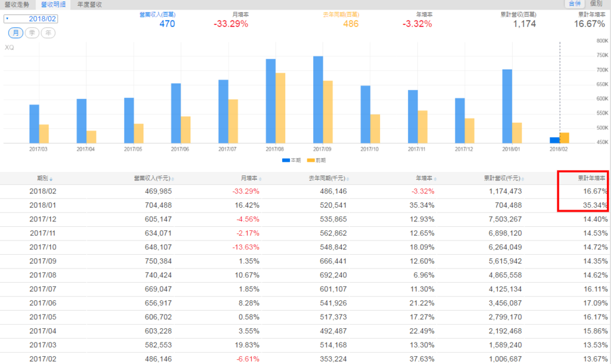Click revenue value 469,985
Screen dimensions: 611x364
point(158,192)
